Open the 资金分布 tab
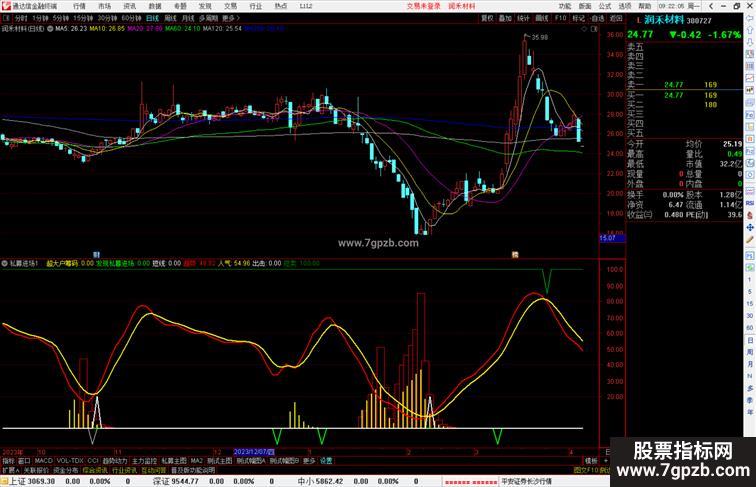Screen dimensions: 756x487 [66, 470]
